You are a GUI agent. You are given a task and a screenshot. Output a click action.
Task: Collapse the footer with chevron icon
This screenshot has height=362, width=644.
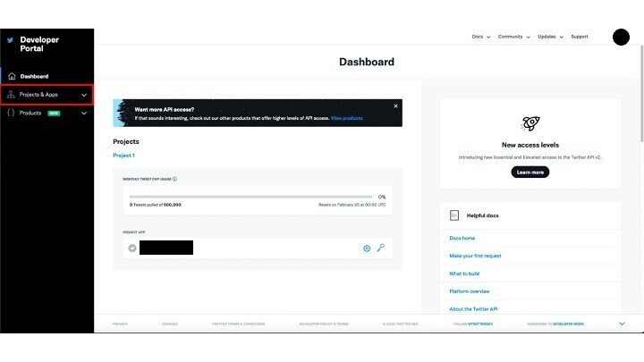pyautogui.click(x=622, y=324)
